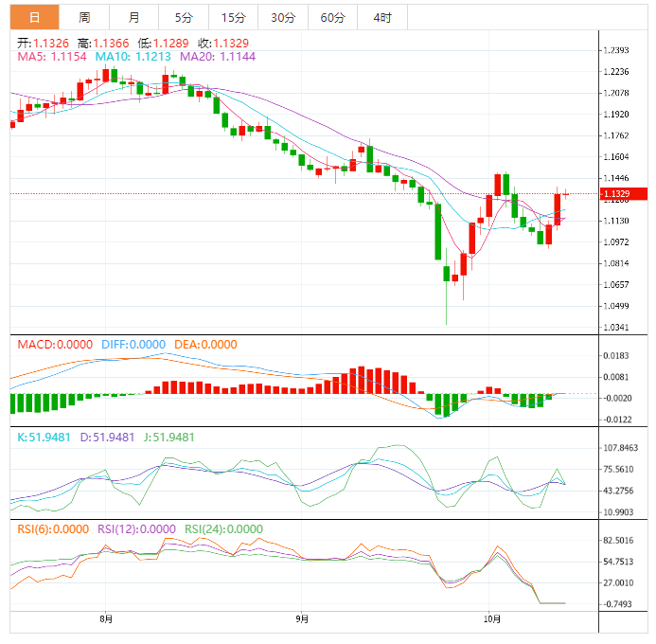Open the 4时 four-hour tab
Screen dimensions: 656x644
(x=382, y=18)
